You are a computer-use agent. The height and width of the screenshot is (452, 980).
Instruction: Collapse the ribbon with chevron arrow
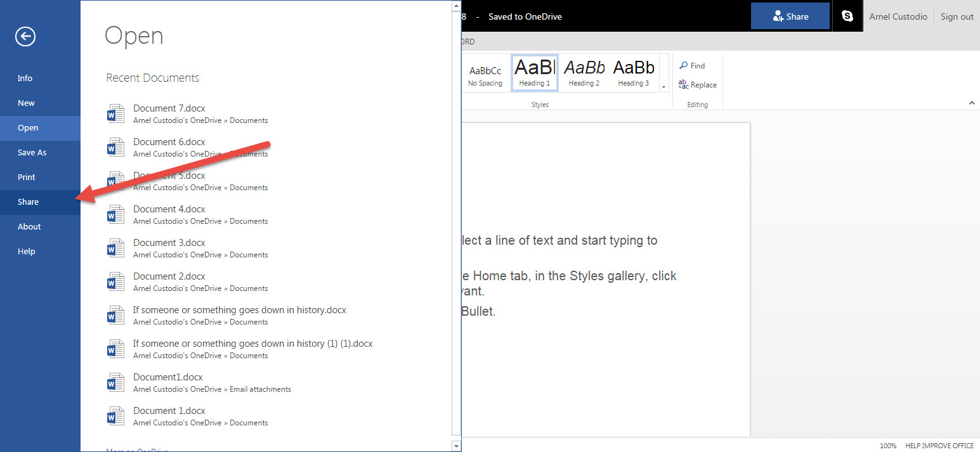[972, 103]
